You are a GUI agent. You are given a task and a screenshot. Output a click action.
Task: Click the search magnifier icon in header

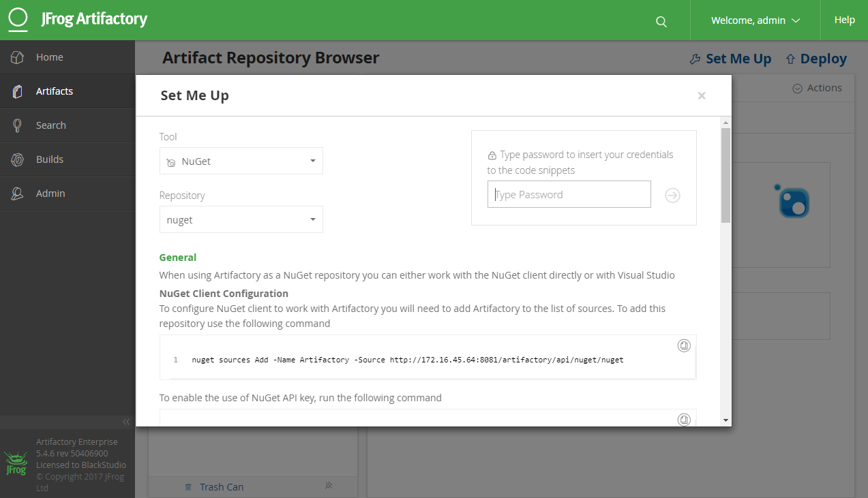point(661,21)
